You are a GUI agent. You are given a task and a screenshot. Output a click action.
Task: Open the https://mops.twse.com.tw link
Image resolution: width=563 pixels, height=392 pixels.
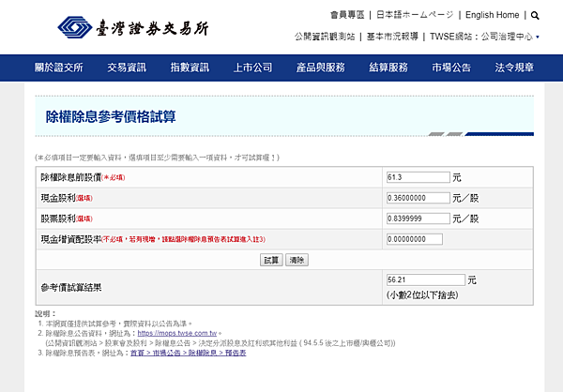pyautogui.click(x=177, y=333)
